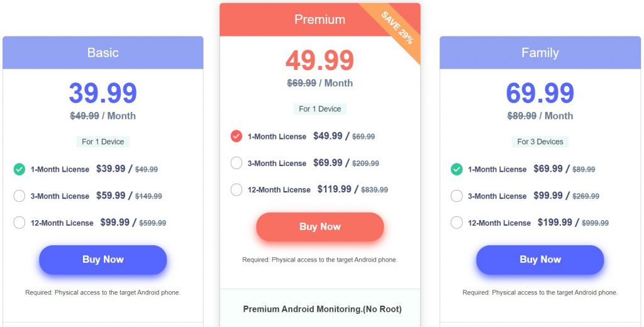Choose Basic 12-Month License option
644x327 pixels.
point(19,223)
